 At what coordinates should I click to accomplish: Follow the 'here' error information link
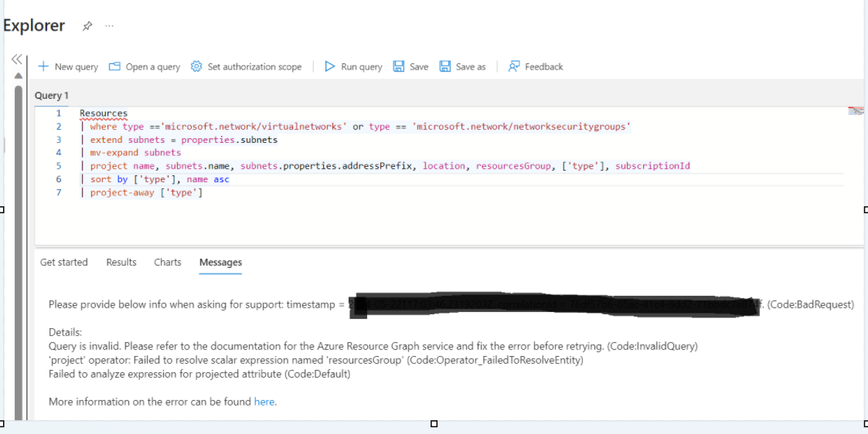click(x=264, y=402)
